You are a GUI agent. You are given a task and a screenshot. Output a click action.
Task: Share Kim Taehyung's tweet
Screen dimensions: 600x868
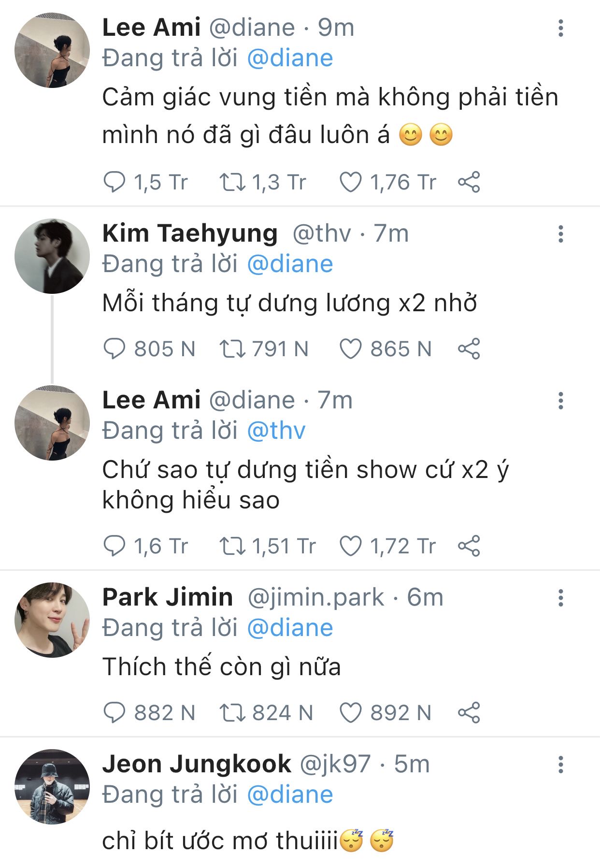point(469,349)
